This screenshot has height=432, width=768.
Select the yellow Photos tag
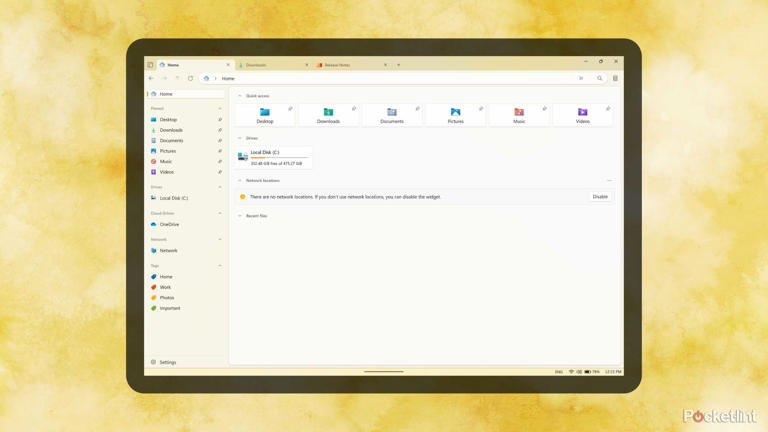[x=186, y=298]
